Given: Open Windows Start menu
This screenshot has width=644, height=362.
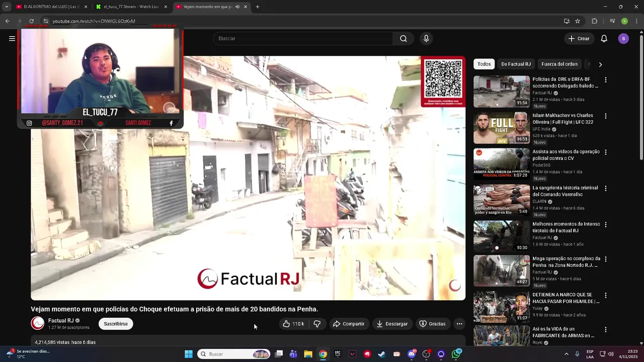Looking at the screenshot, I should pyautogui.click(x=189, y=354).
